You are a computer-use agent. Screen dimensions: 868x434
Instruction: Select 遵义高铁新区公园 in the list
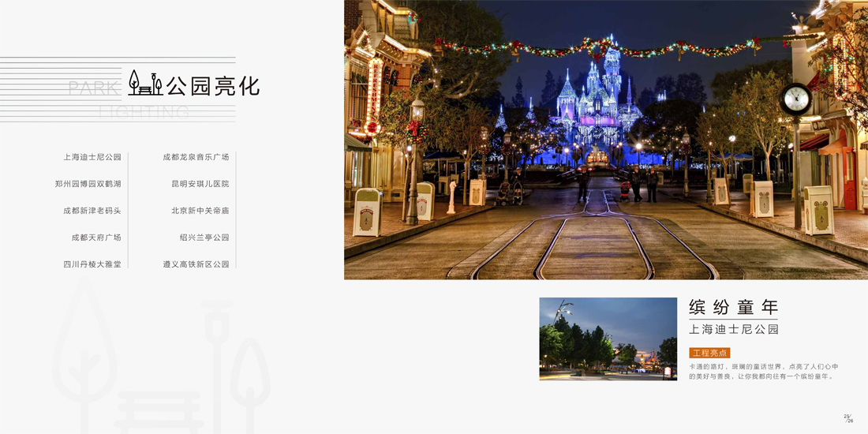coord(196,264)
